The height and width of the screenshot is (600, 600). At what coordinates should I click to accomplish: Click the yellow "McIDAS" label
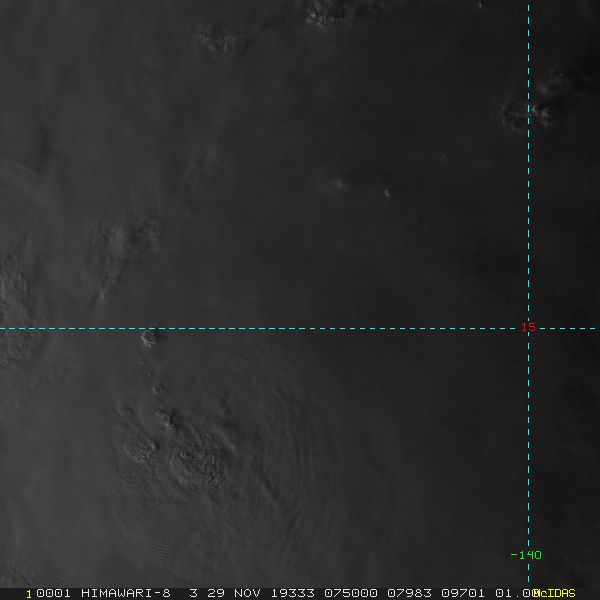[x=554, y=593]
